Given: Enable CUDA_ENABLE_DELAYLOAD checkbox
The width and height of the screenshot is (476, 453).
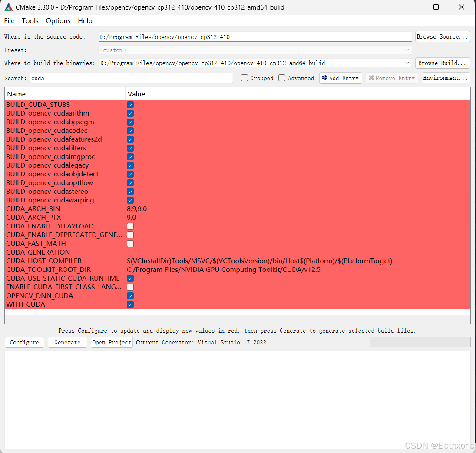Looking at the screenshot, I should pyautogui.click(x=130, y=227).
